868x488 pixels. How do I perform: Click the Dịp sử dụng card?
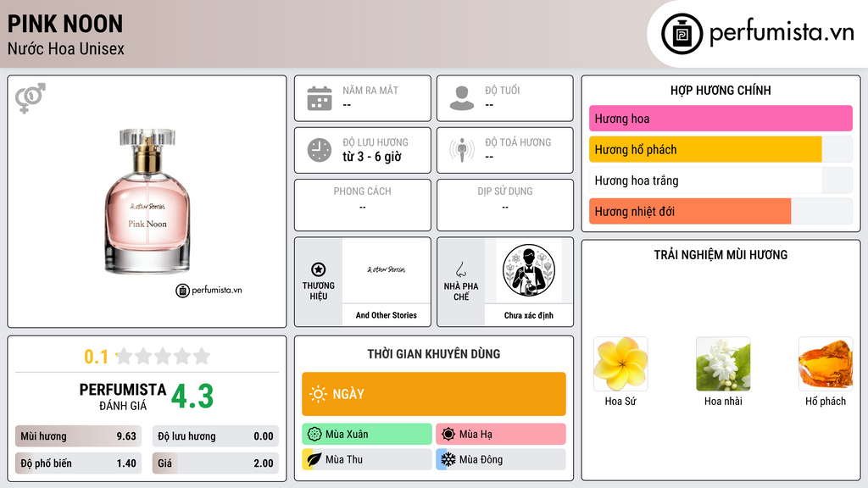(x=505, y=205)
